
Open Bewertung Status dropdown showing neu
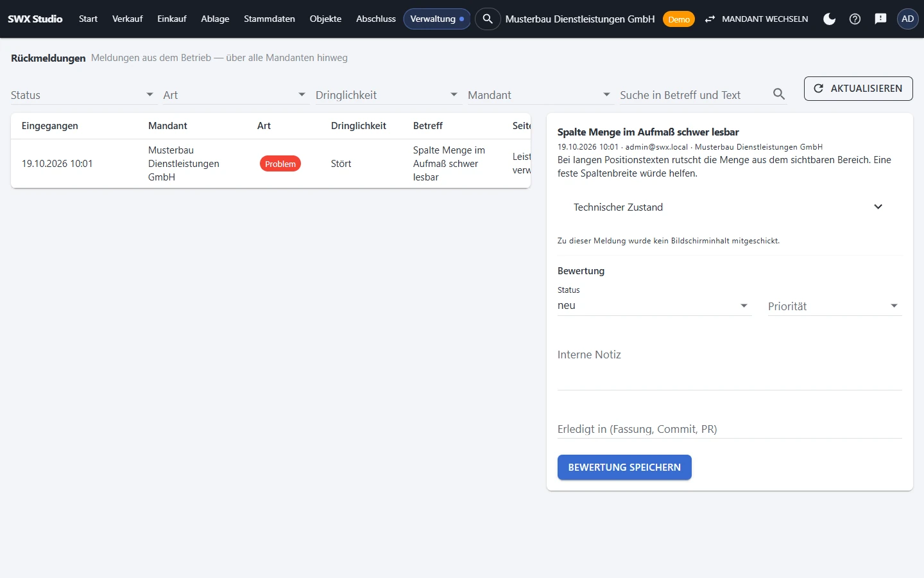[x=654, y=306]
